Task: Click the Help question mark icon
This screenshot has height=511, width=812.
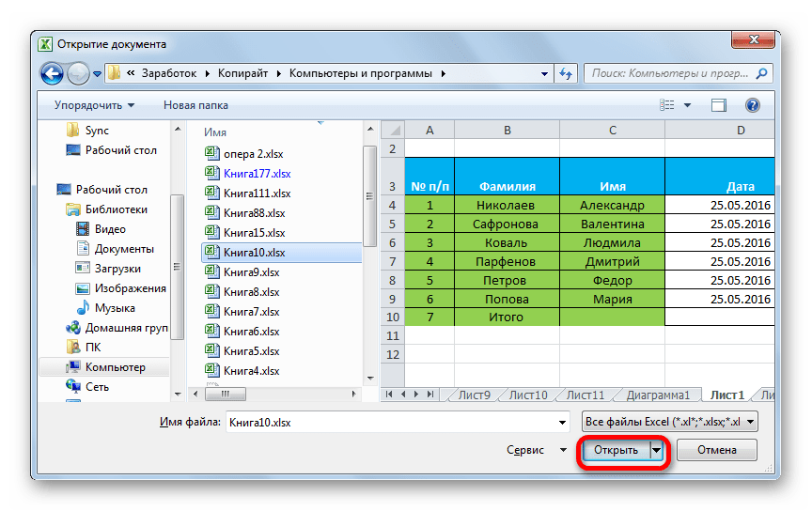Action: coord(753,105)
